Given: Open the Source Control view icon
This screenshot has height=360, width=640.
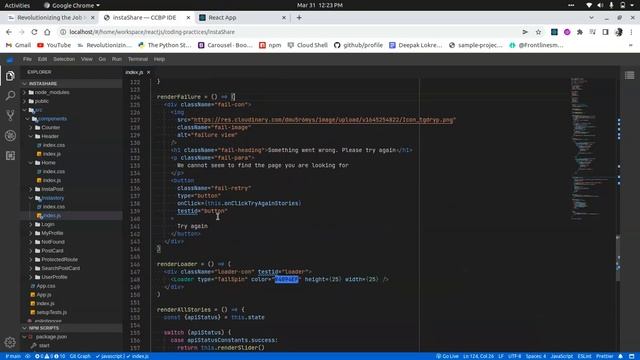Looking at the screenshot, I should point(10,116).
